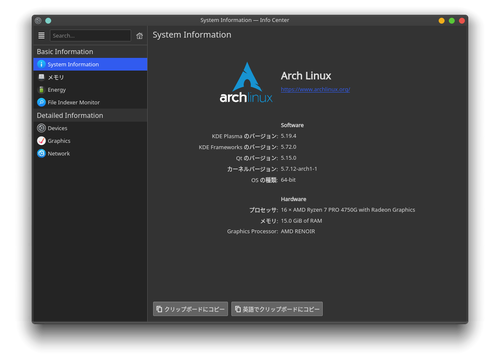Click the Network globe icon
This screenshot has width=500, height=360.
click(41, 153)
